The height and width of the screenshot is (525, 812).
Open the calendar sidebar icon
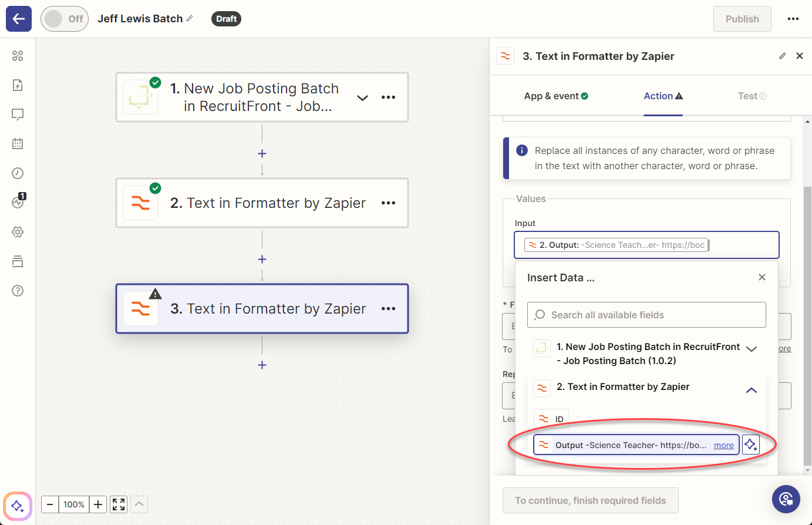18,144
